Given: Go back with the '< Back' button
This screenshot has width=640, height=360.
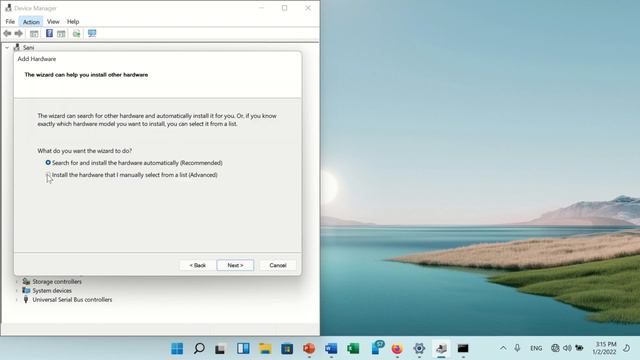Looking at the screenshot, I should click(x=198, y=265).
